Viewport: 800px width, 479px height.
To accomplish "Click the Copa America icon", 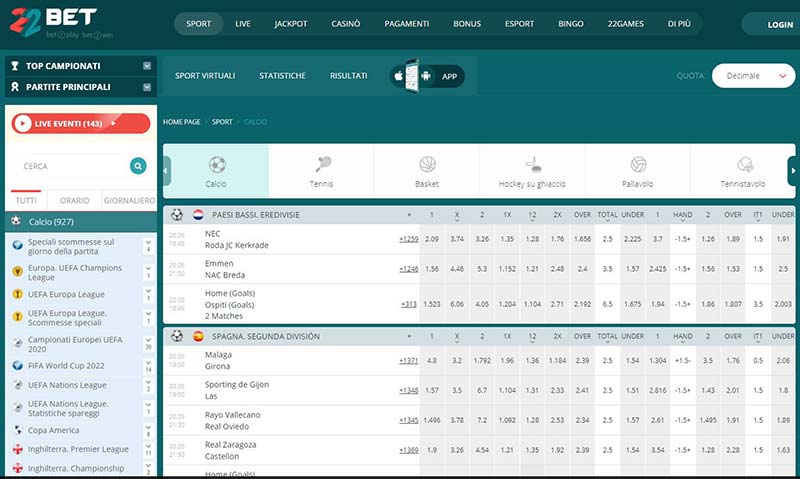I will pyautogui.click(x=18, y=430).
